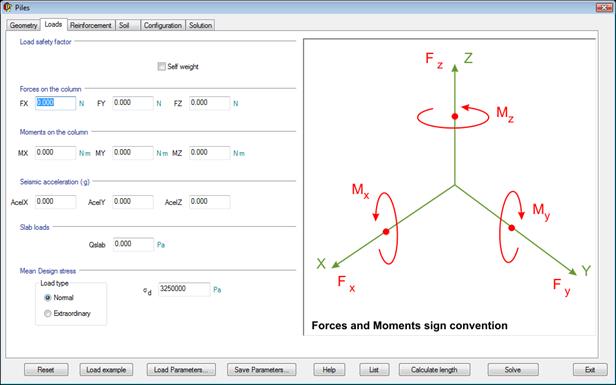This screenshot has height=385, width=616.
Task: Click the Qslab load input field
Action: [x=133, y=244]
